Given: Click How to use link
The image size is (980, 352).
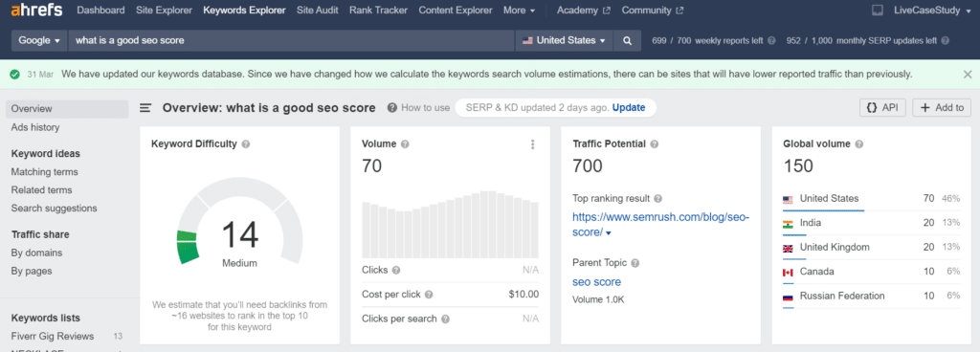Looking at the screenshot, I should click(x=426, y=107).
